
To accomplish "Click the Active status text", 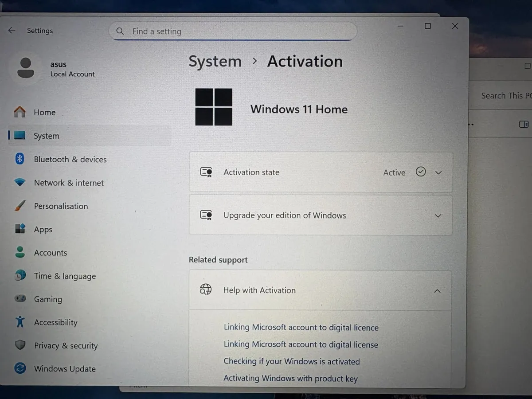I will click(394, 172).
